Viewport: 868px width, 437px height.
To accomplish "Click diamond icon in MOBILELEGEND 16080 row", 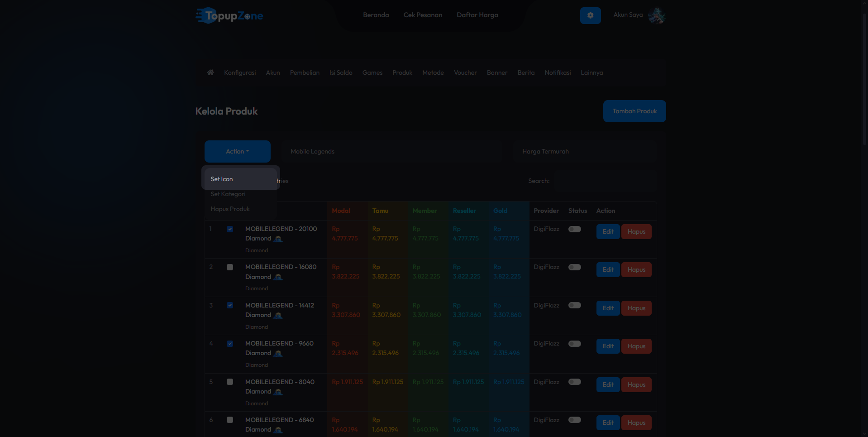I will click(278, 277).
